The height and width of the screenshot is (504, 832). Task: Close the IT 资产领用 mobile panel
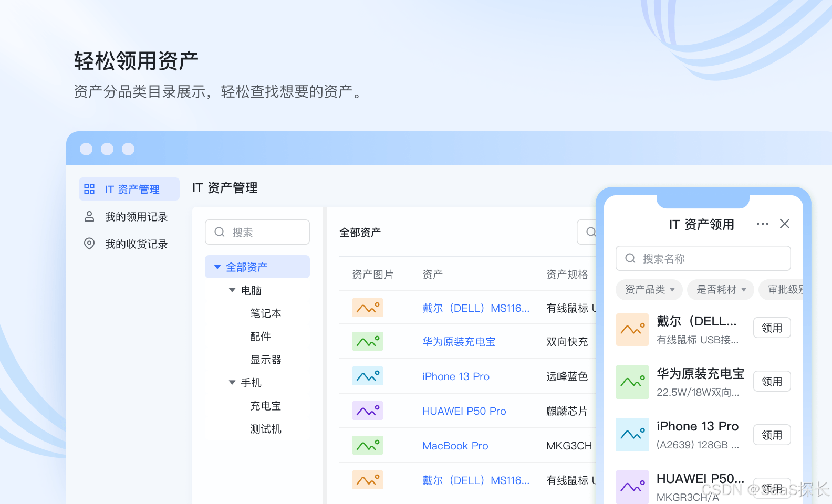pos(785,224)
